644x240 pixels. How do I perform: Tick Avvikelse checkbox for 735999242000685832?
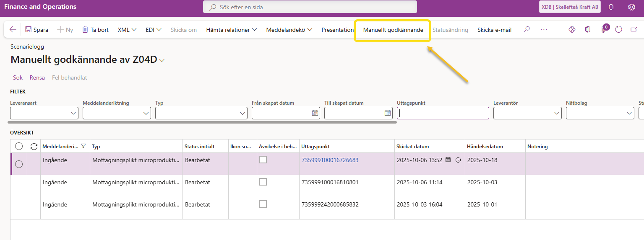pos(263,204)
